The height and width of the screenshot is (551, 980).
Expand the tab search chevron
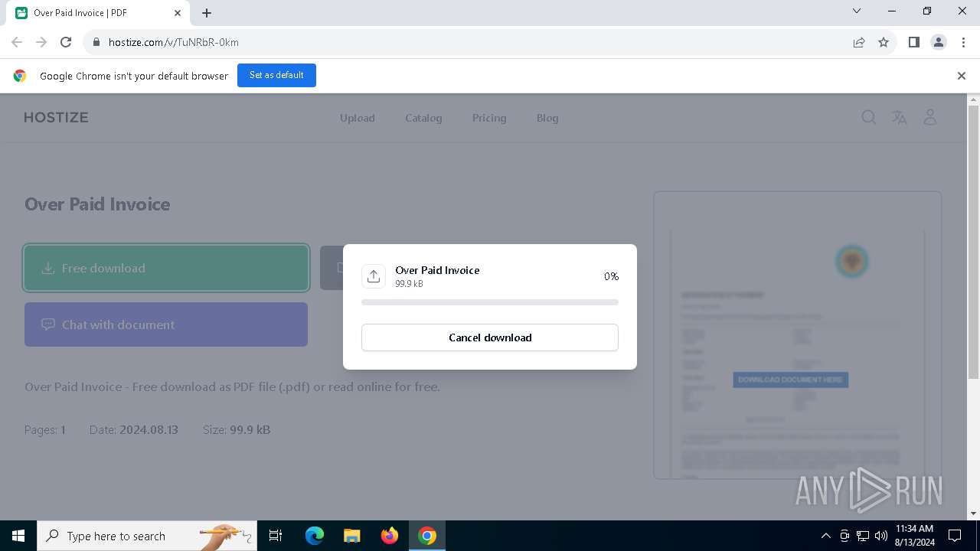click(x=857, y=11)
